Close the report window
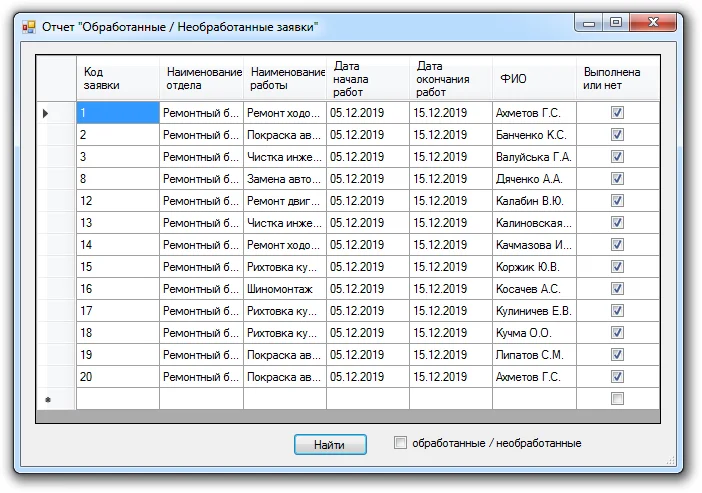This screenshot has height=493, width=702. (x=653, y=22)
